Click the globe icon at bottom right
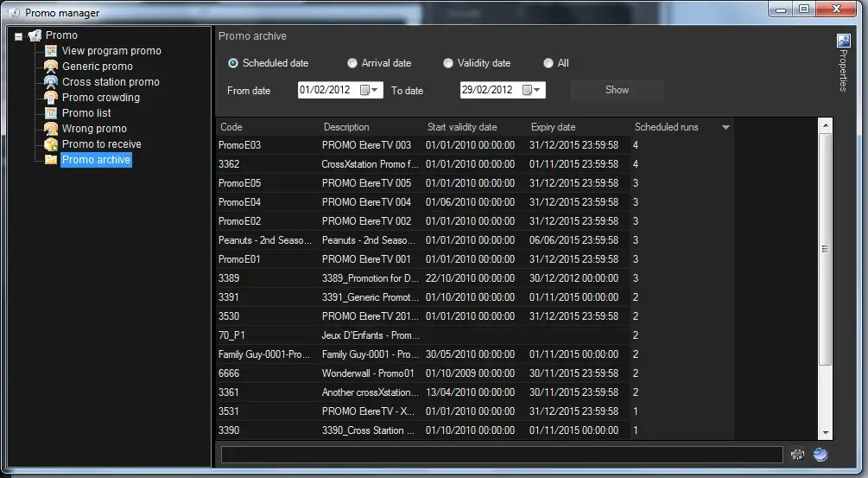The image size is (868, 478). coord(820,455)
